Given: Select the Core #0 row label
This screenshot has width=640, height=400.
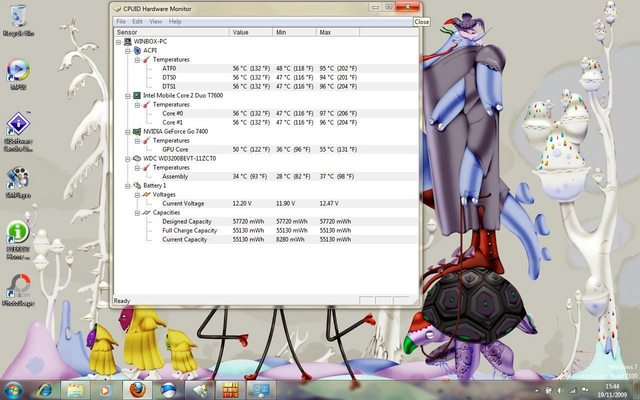Looking at the screenshot, I should click(x=173, y=113).
